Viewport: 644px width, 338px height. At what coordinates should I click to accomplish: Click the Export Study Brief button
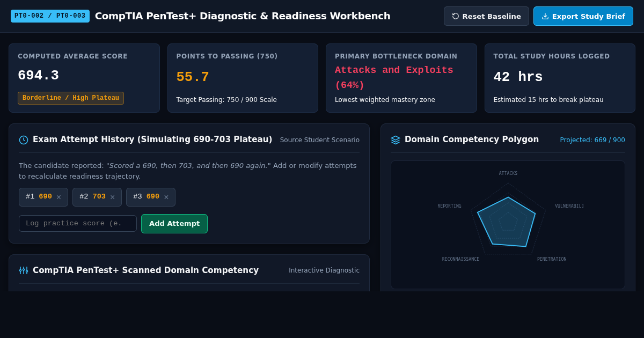[583, 16]
